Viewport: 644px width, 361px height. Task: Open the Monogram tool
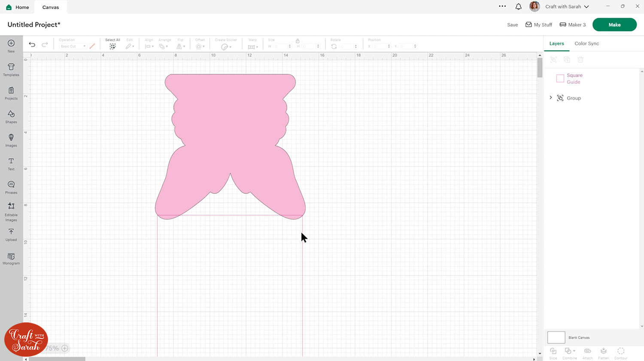tap(11, 259)
